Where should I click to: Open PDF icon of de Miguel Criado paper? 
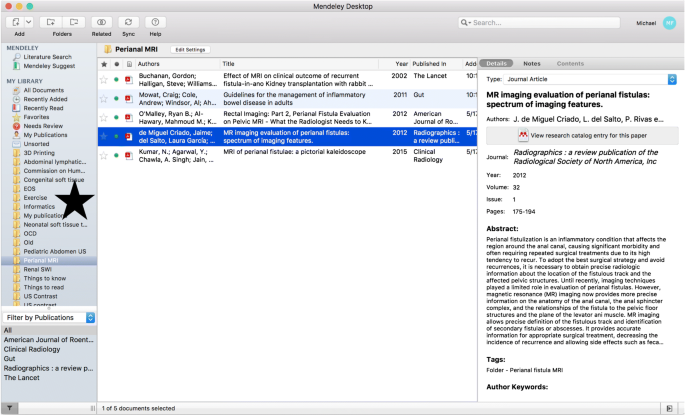pos(128,136)
